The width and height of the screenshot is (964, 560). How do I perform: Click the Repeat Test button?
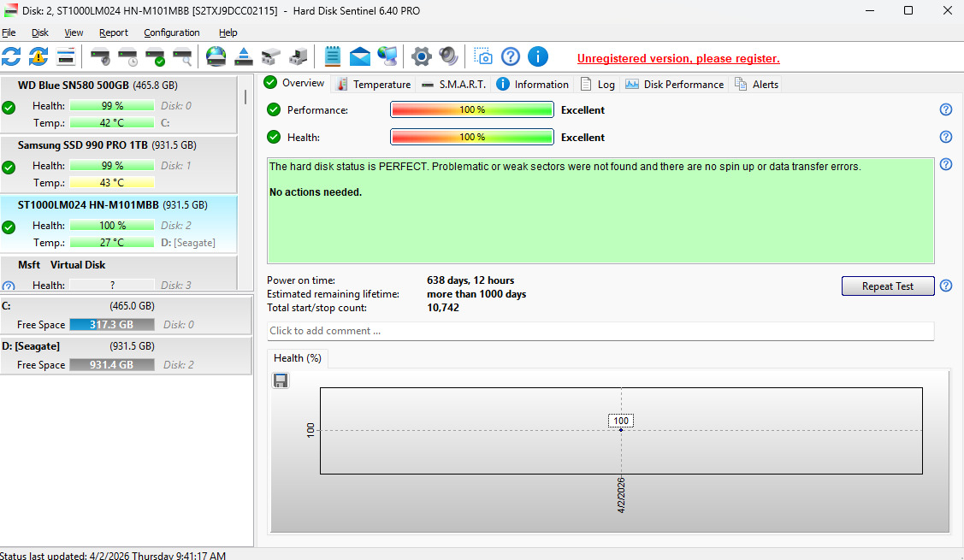(887, 286)
